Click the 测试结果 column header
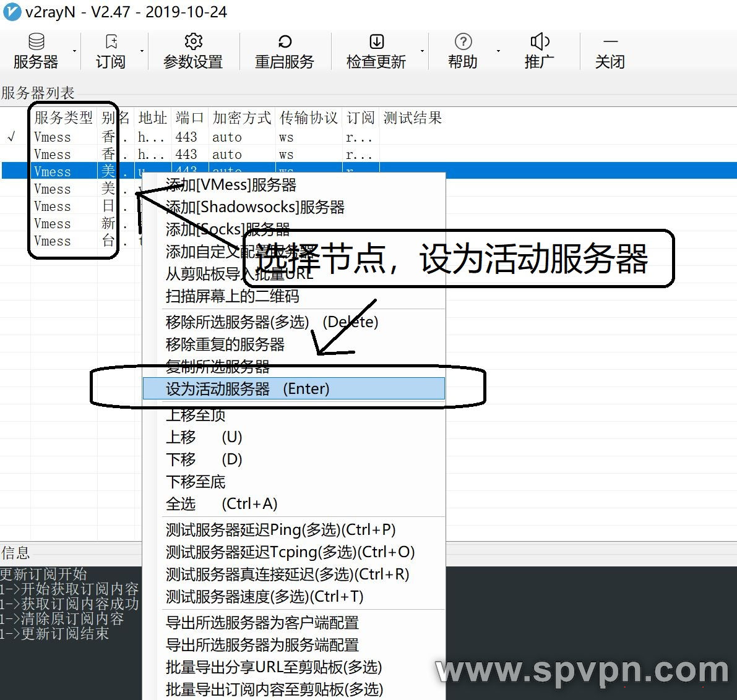Screen dimensions: 737x700 tap(413, 117)
